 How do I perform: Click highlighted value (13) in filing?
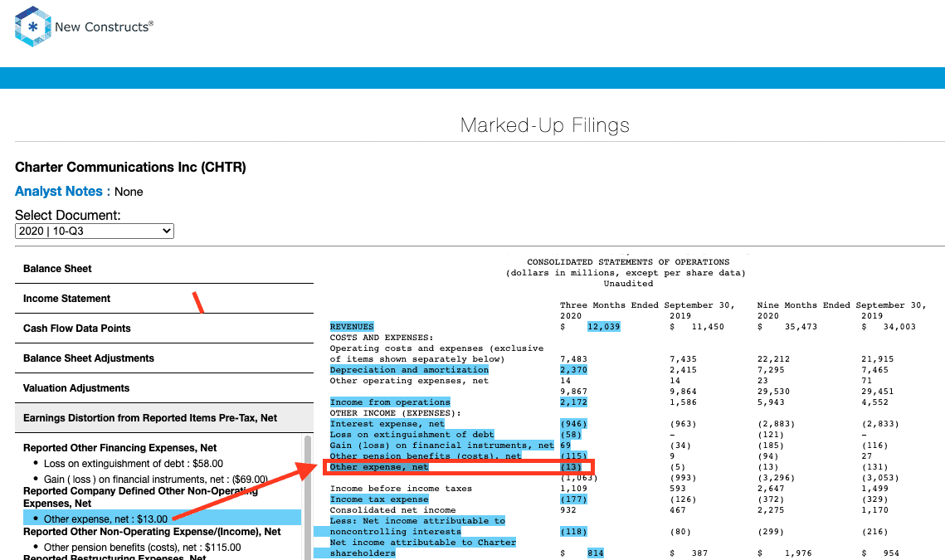[x=571, y=467]
